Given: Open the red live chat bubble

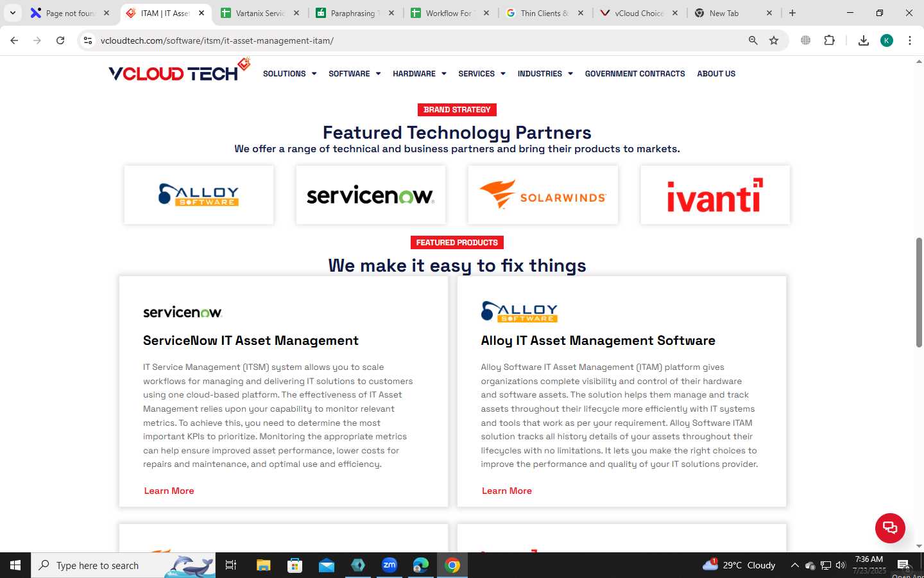Looking at the screenshot, I should pos(890,528).
